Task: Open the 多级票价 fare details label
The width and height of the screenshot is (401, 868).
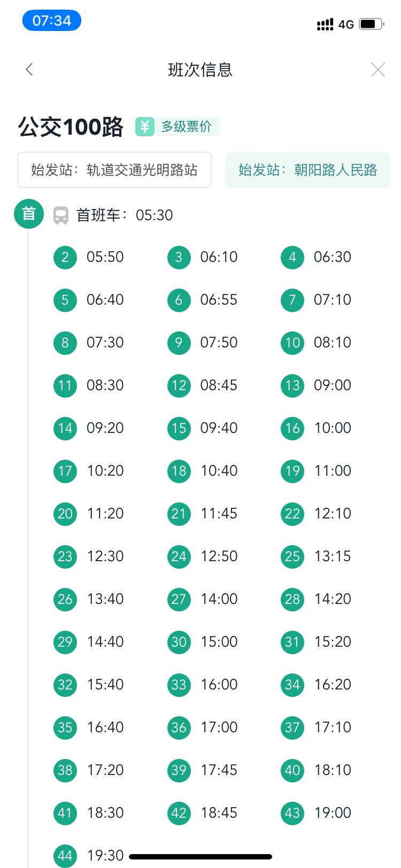Action: pos(187,127)
